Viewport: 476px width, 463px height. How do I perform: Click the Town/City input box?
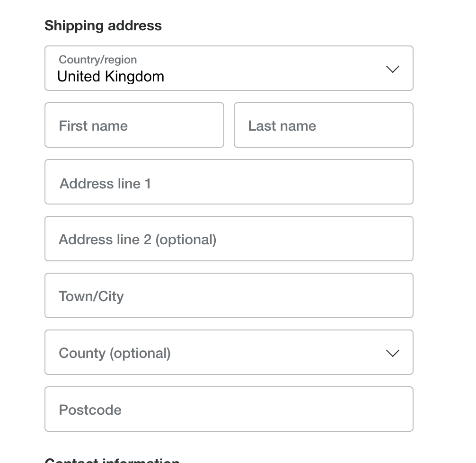click(229, 295)
